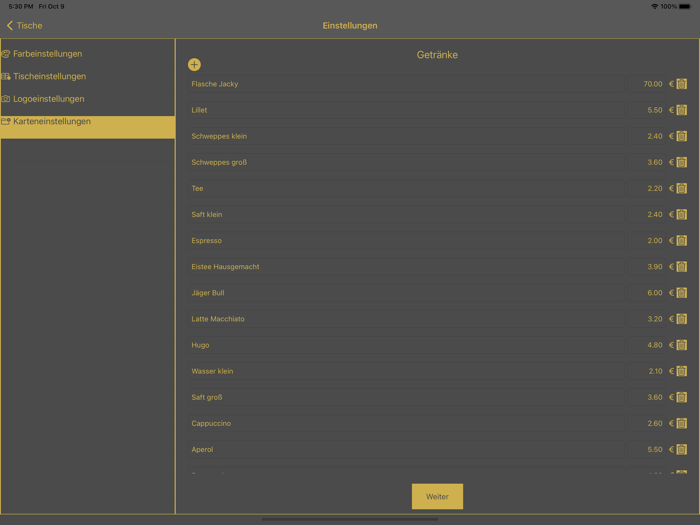This screenshot has height=525, width=700.
Task: Edit the Cappuccino name field
Action: 406,423
